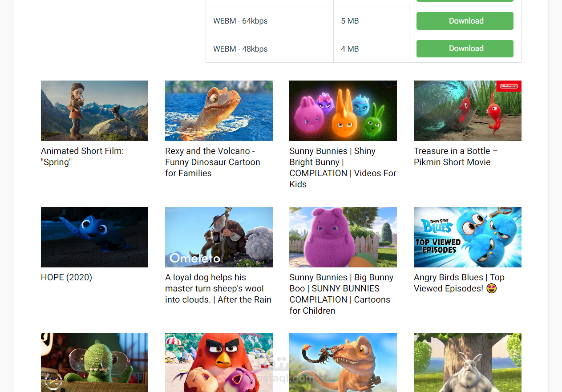Open the Sunny Bunnies Big Bunny Boo thumbnail

click(x=343, y=237)
